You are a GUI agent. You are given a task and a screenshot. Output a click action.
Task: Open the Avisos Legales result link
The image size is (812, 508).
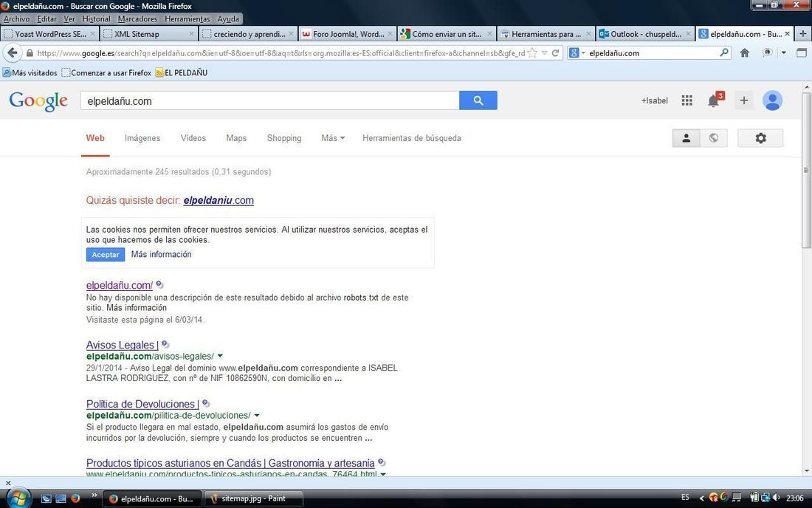123,345
